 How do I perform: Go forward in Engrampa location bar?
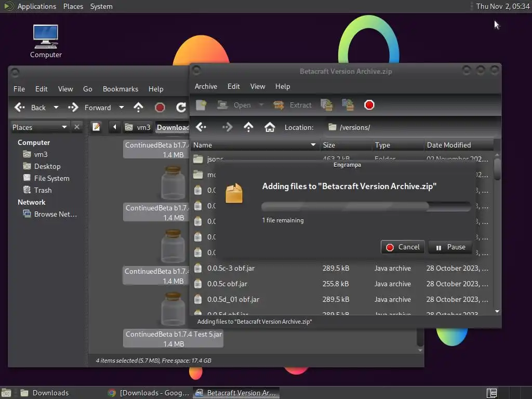[228, 127]
